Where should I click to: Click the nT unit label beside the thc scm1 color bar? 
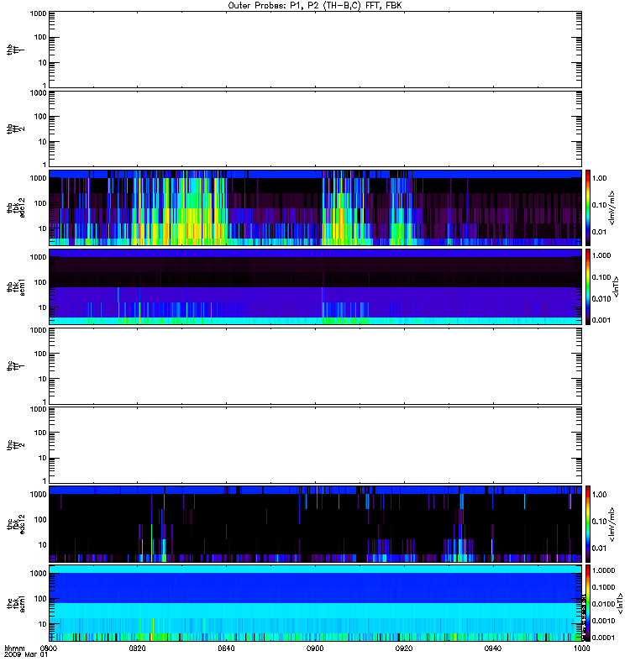(x=620, y=603)
